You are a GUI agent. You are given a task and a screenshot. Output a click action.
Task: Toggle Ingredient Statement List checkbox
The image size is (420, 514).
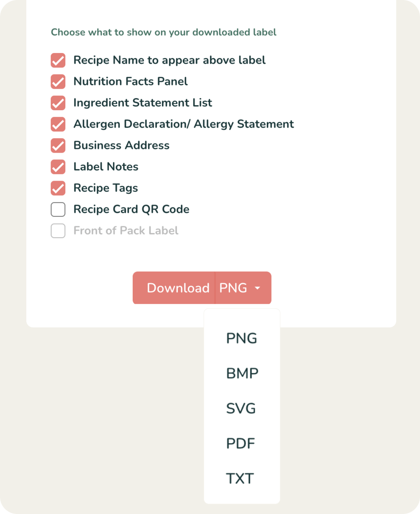tap(58, 103)
